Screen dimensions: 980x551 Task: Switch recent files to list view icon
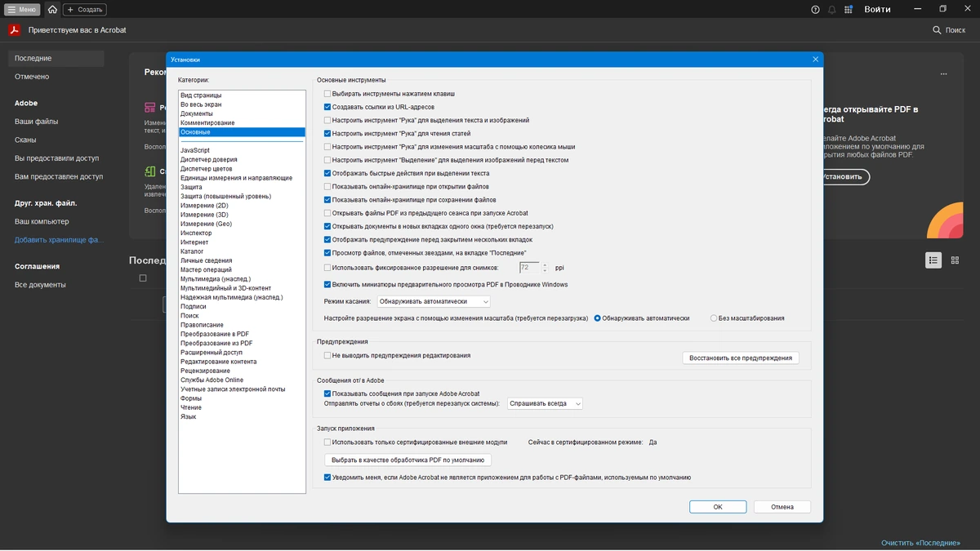[933, 260]
